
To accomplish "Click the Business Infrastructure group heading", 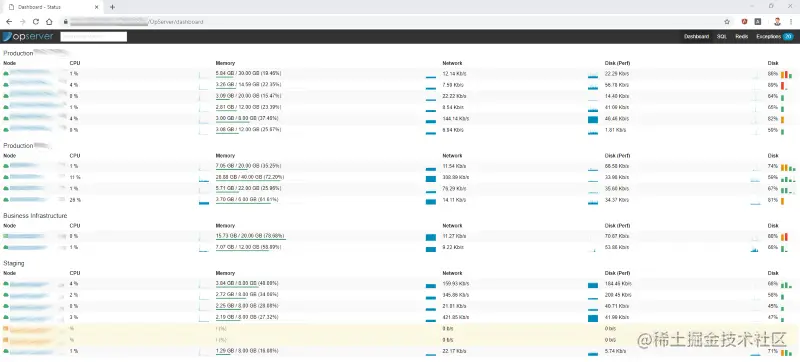I will click(35, 216).
